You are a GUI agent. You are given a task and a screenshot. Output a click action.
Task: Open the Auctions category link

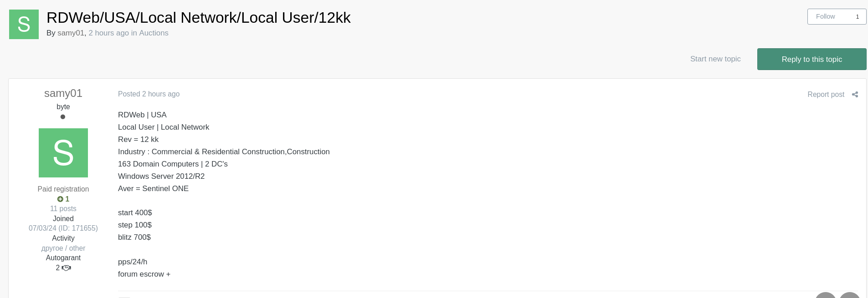[154, 33]
